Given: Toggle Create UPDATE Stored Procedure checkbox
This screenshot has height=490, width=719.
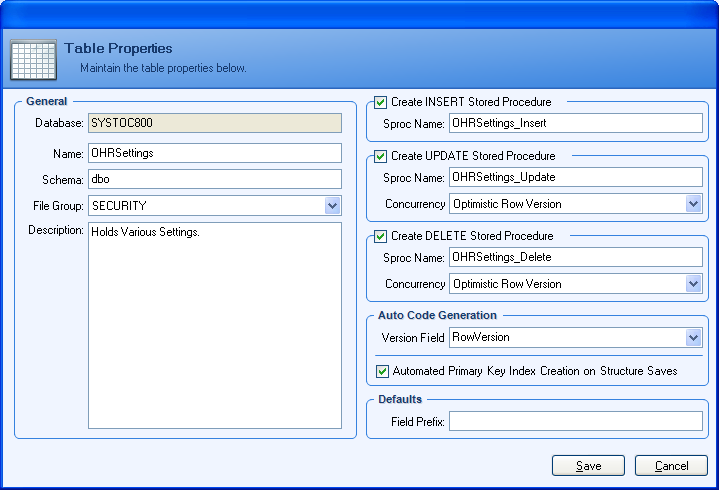Looking at the screenshot, I should pyautogui.click(x=381, y=156).
